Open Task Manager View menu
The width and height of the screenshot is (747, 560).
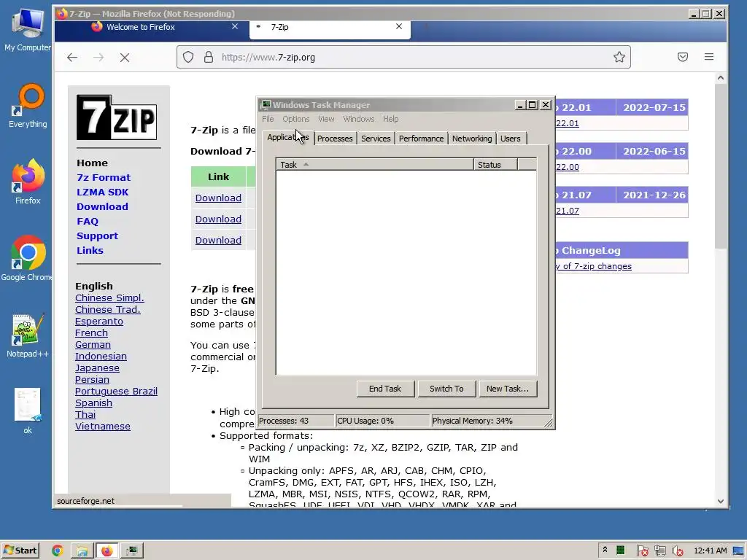326,119
